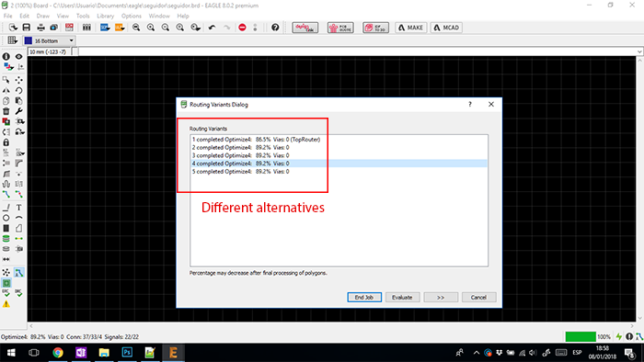Screen dimensions: 644x362
Task: Select the Rectangle tool
Action: point(6,228)
